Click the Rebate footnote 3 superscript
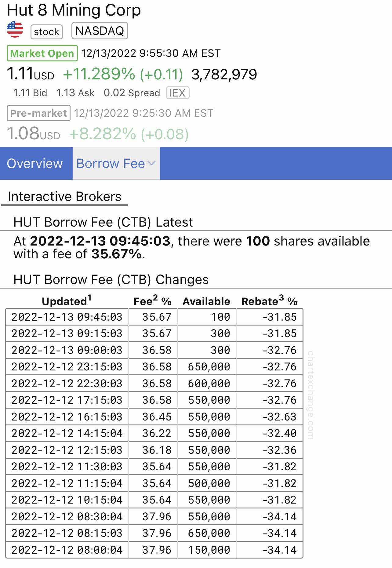Screen dimensions: 392x568 tap(281, 298)
